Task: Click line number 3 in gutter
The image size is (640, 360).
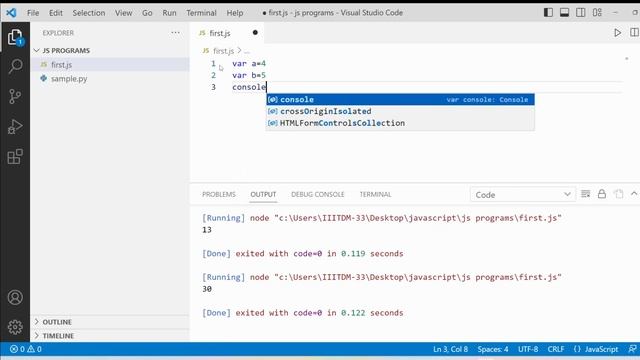Action: [213, 87]
